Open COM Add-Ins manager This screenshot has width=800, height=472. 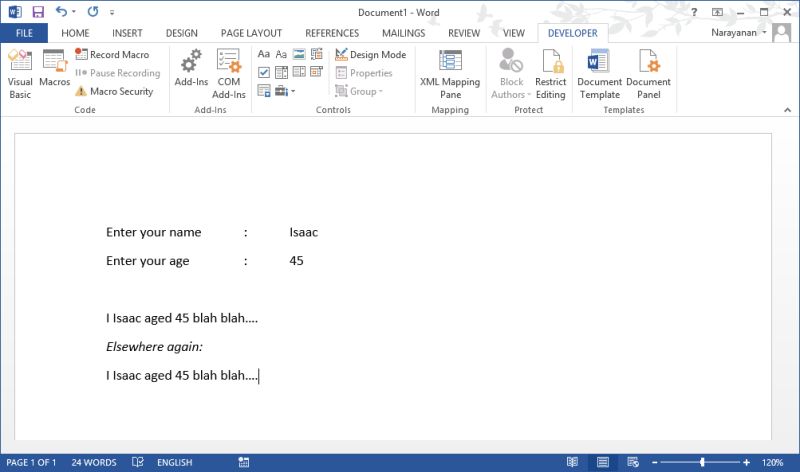pyautogui.click(x=229, y=74)
